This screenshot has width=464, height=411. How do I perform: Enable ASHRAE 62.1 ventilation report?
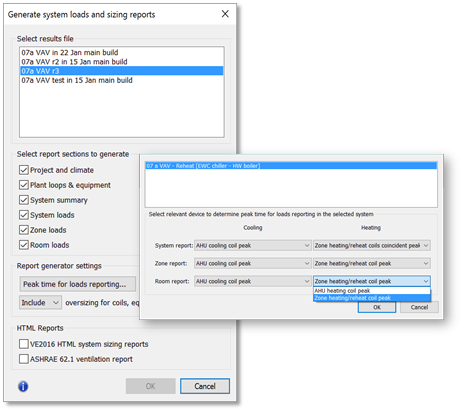click(24, 359)
